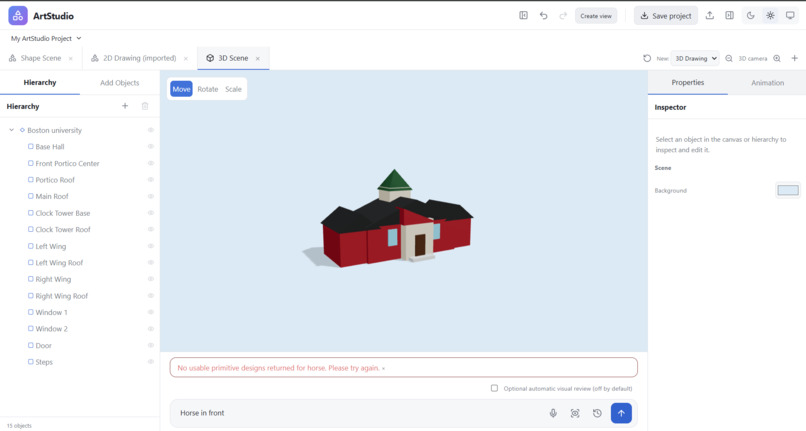The image size is (806, 431).
Task: Hide the Door object
Action: (x=151, y=345)
